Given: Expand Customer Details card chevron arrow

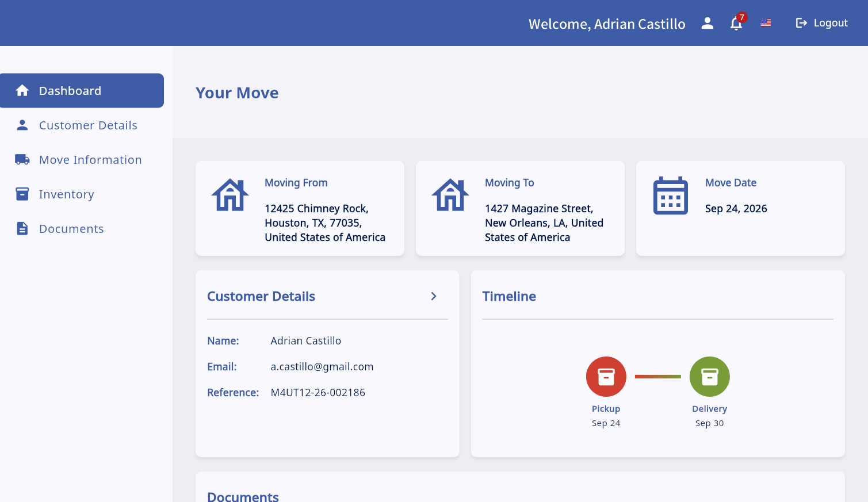Looking at the screenshot, I should pyautogui.click(x=434, y=296).
